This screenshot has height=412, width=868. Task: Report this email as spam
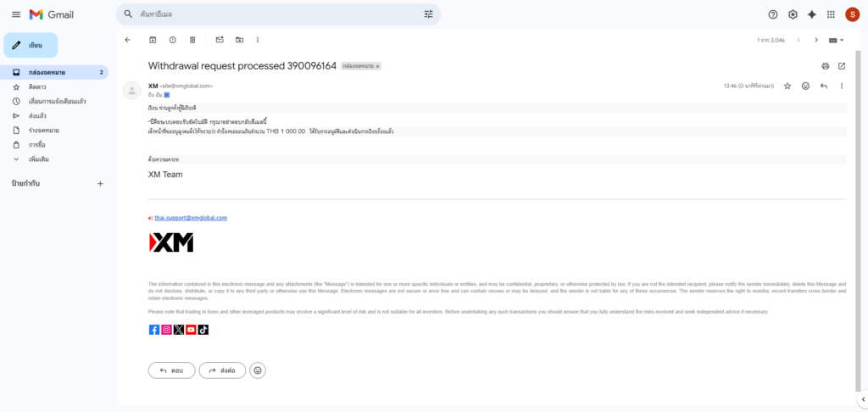pyautogui.click(x=173, y=40)
